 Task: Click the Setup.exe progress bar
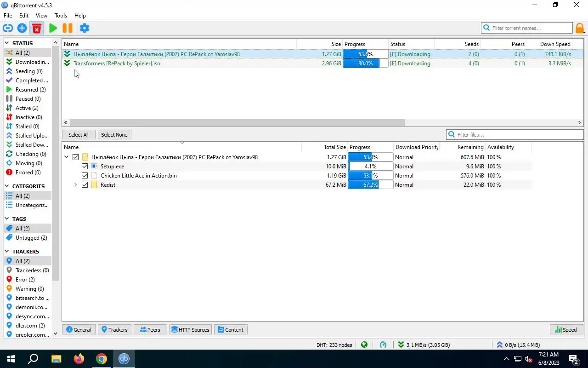371,167
